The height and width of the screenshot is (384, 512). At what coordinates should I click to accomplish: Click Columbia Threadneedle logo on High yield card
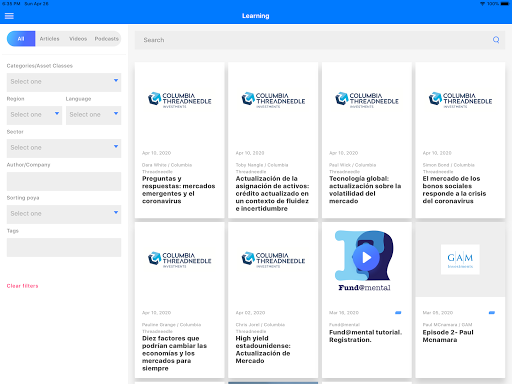273,259
